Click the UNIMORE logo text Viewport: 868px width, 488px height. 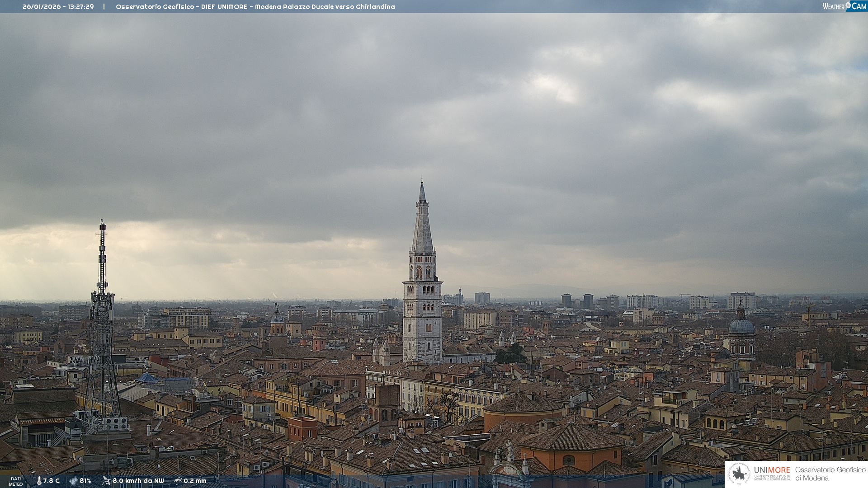(772, 470)
